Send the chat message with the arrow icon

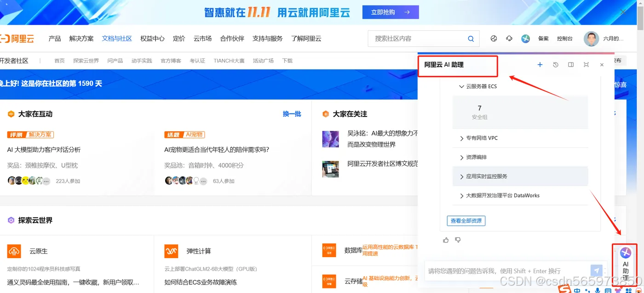tap(597, 270)
